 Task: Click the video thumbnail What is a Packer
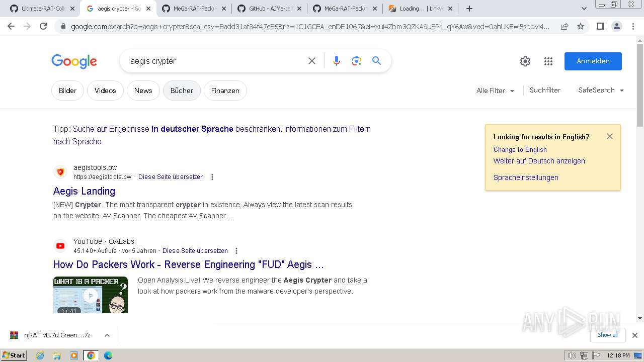(x=91, y=295)
